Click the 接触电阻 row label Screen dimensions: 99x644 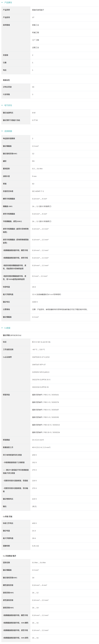(6, 546)
